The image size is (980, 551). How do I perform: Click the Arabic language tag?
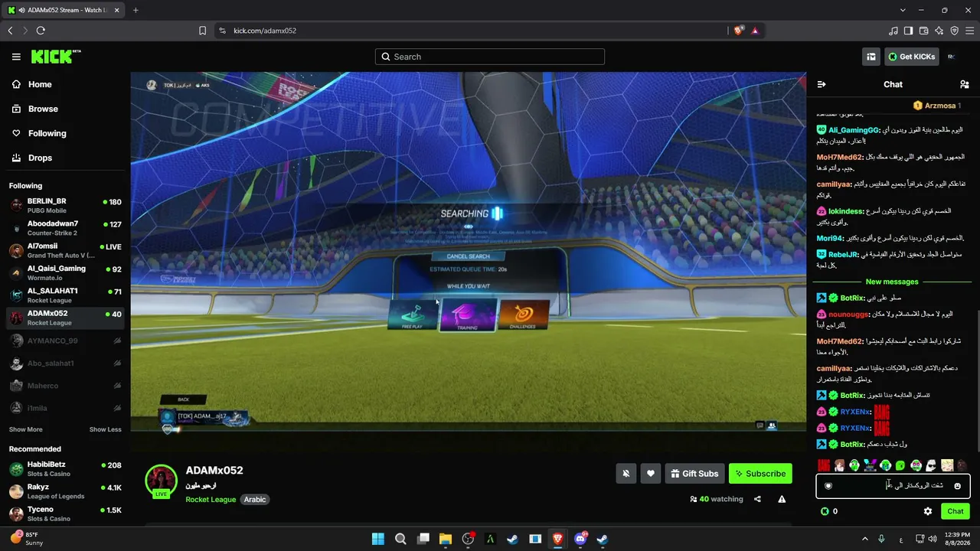click(255, 500)
